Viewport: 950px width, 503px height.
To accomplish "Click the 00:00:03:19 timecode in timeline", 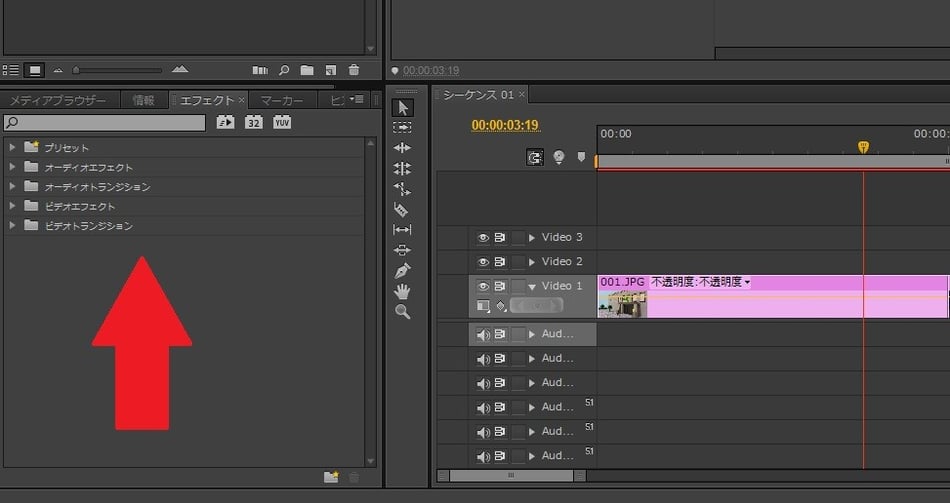I will pos(505,126).
